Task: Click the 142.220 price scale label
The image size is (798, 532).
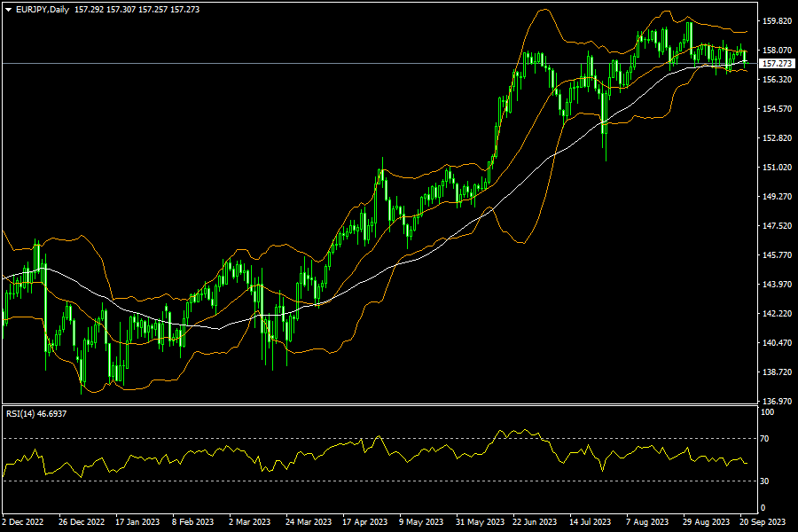Action: [x=777, y=314]
